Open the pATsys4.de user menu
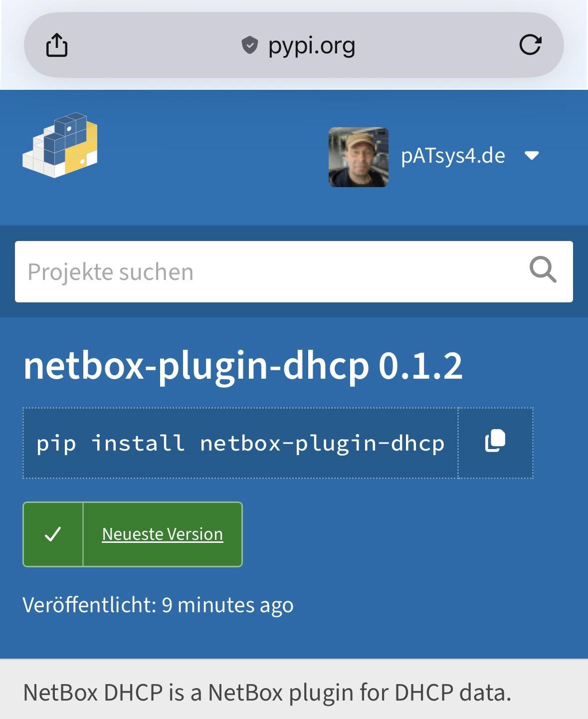 [453, 156]
